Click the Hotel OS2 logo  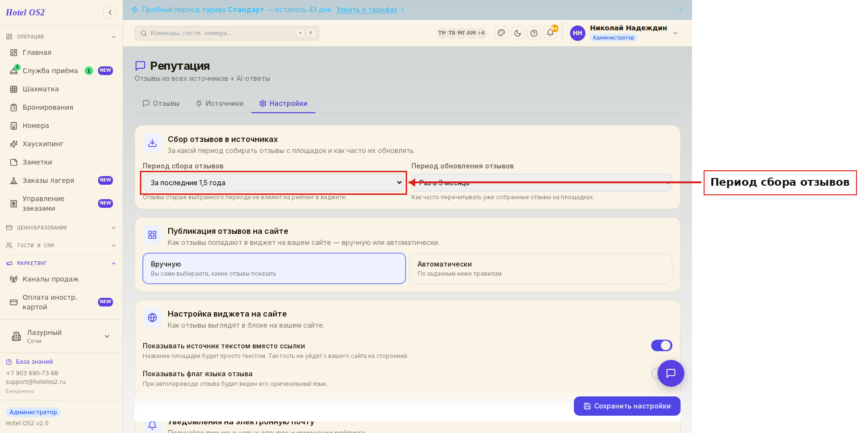tap(25, 13)
